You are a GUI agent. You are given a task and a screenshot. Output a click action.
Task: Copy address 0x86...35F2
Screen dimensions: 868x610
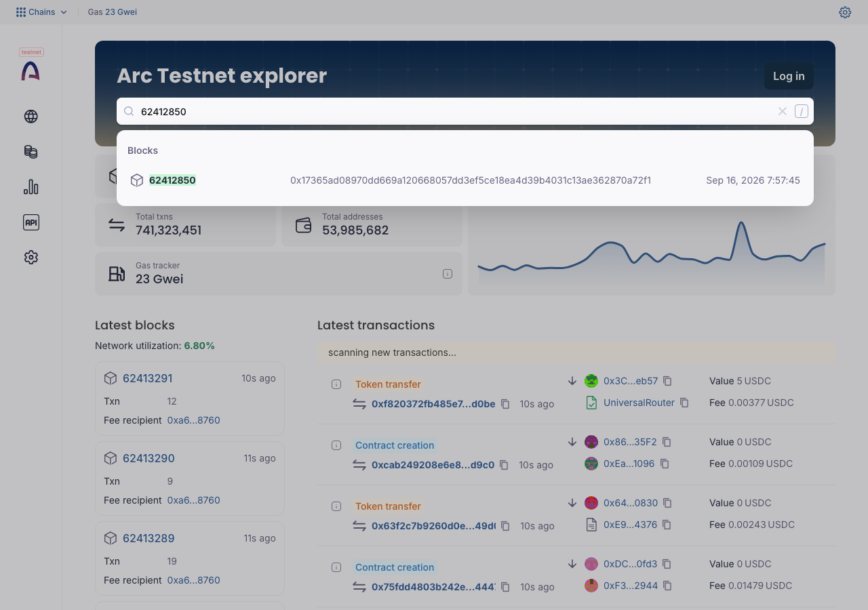pos(667,442)
